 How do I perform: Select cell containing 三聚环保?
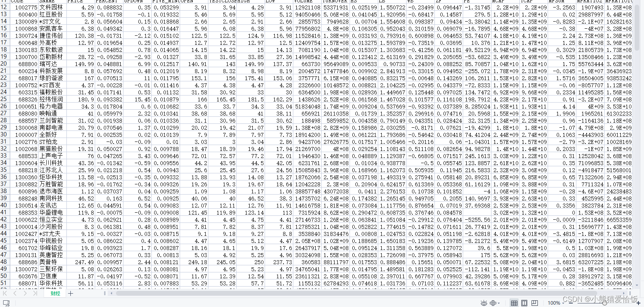point(52,269)
